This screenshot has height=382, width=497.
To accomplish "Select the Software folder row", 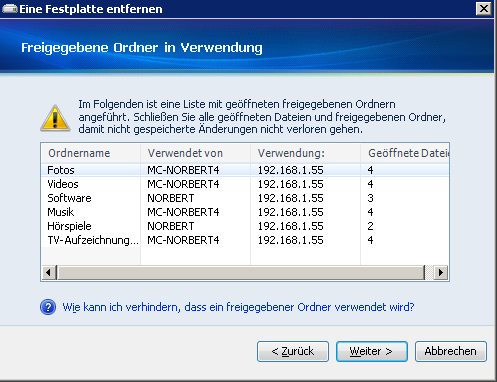I will click(245, 198).
